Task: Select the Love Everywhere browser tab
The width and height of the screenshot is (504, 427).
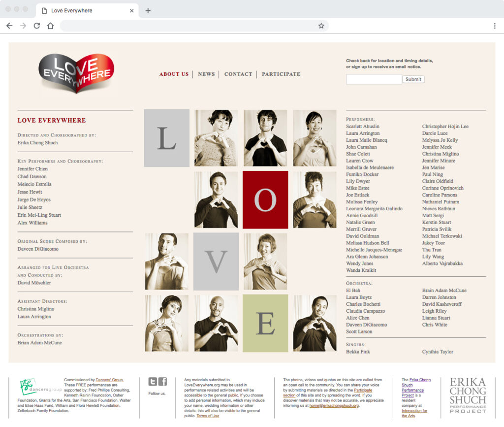Action: [x=87, y=11]
